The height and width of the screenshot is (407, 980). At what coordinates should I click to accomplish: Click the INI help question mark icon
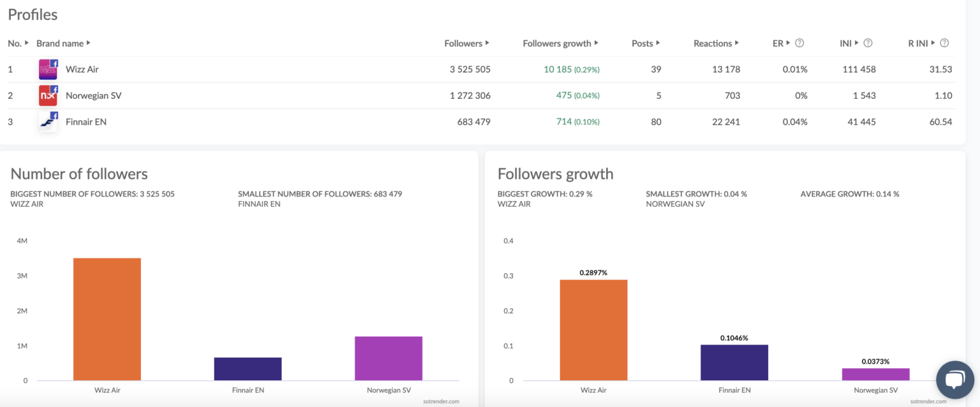click(x=868, y=43)
